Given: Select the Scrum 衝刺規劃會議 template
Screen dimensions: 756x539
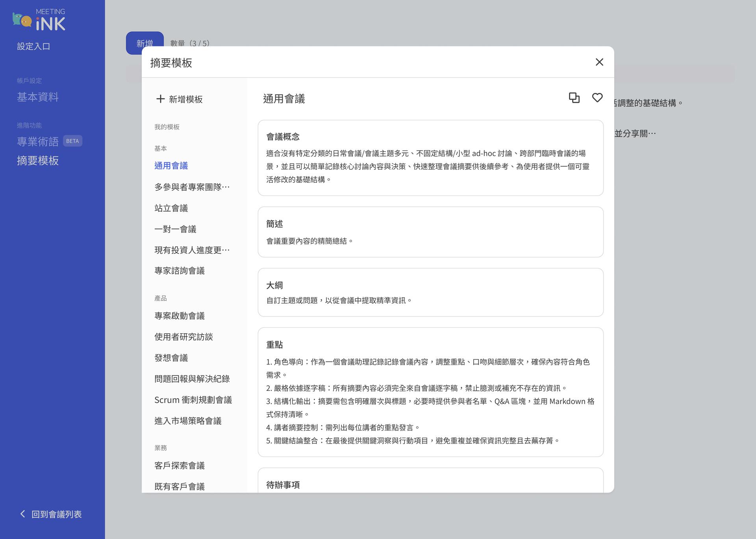Looking at the screenshot, I should point(193,400).
